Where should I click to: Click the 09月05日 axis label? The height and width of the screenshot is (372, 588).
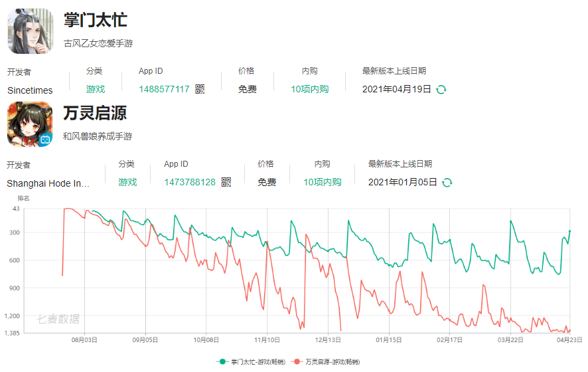pos(145,339)
